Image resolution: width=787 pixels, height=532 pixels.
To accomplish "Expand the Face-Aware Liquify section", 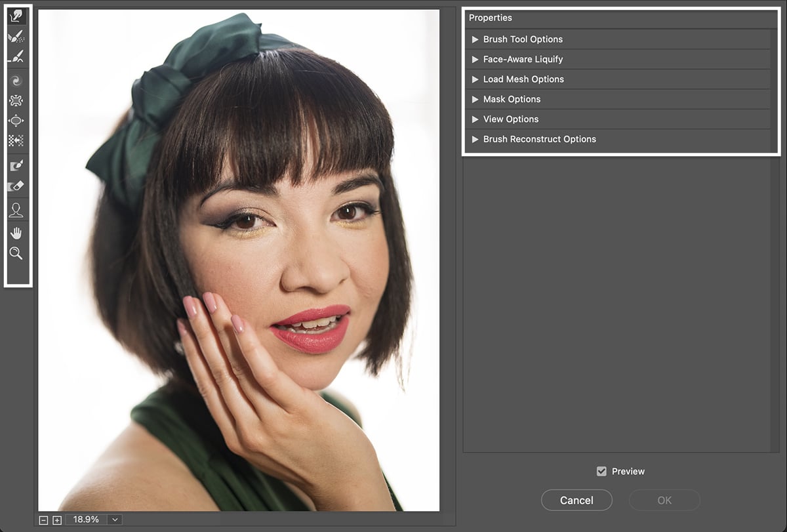I will 475,59.
